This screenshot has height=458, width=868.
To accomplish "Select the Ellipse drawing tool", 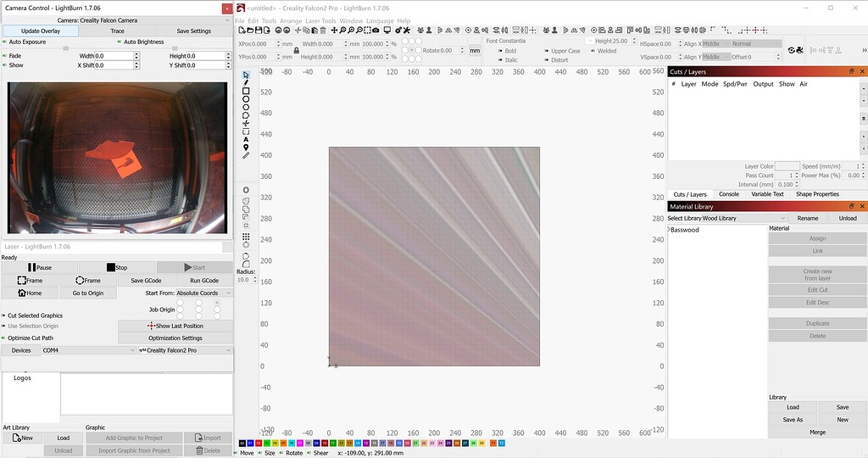I will 246,99.
